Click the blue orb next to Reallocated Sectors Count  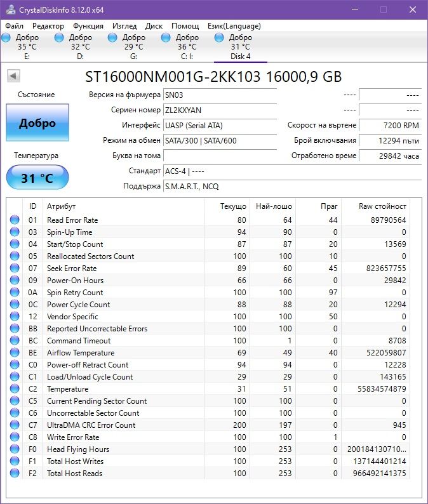coord(15,256)
